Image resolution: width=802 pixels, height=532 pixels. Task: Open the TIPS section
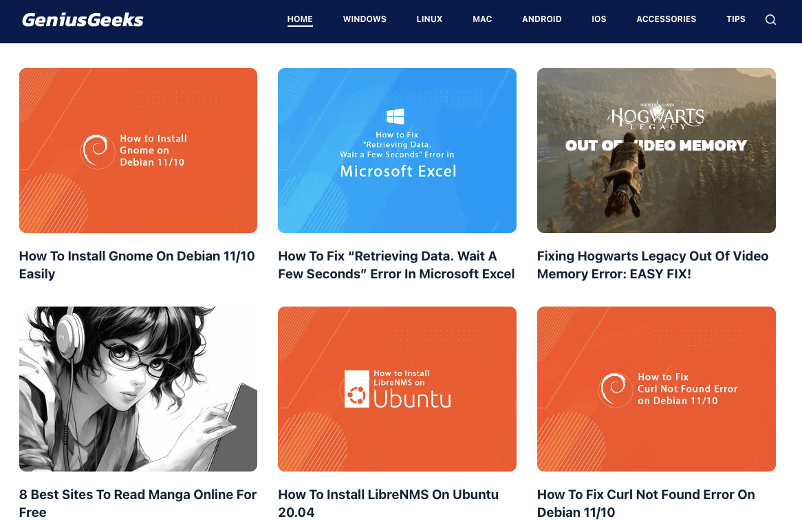[x=736, y=19]
